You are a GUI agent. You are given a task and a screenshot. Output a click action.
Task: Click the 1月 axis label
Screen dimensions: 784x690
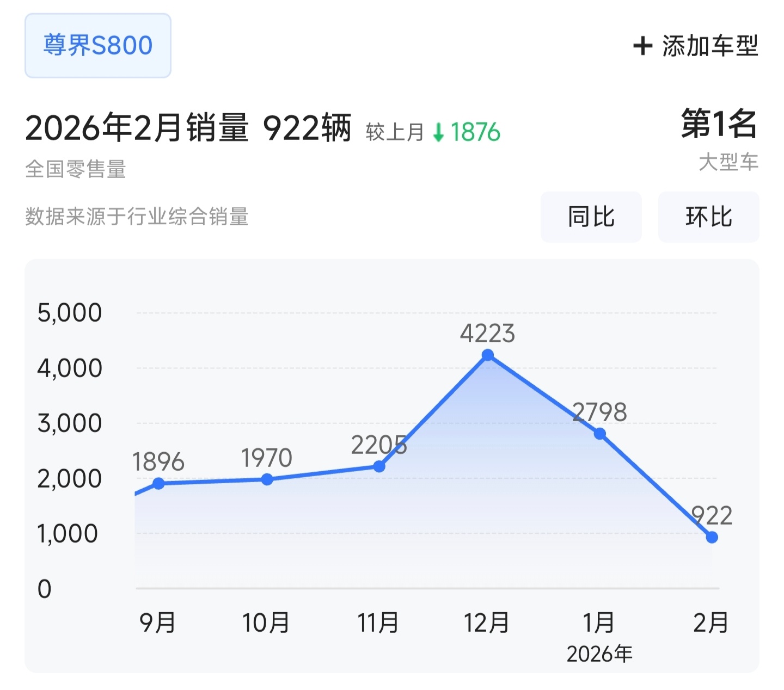(x=599, y=623)
